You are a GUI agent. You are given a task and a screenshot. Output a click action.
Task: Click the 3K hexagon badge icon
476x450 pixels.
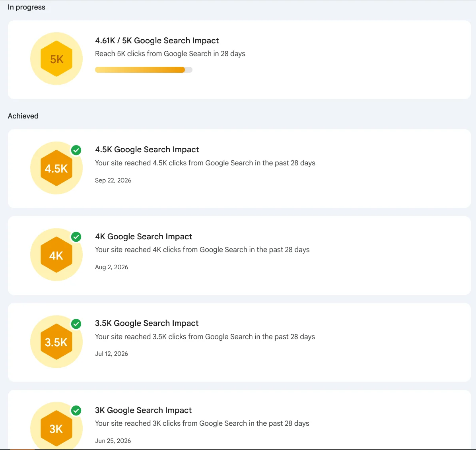click(56, 428)
